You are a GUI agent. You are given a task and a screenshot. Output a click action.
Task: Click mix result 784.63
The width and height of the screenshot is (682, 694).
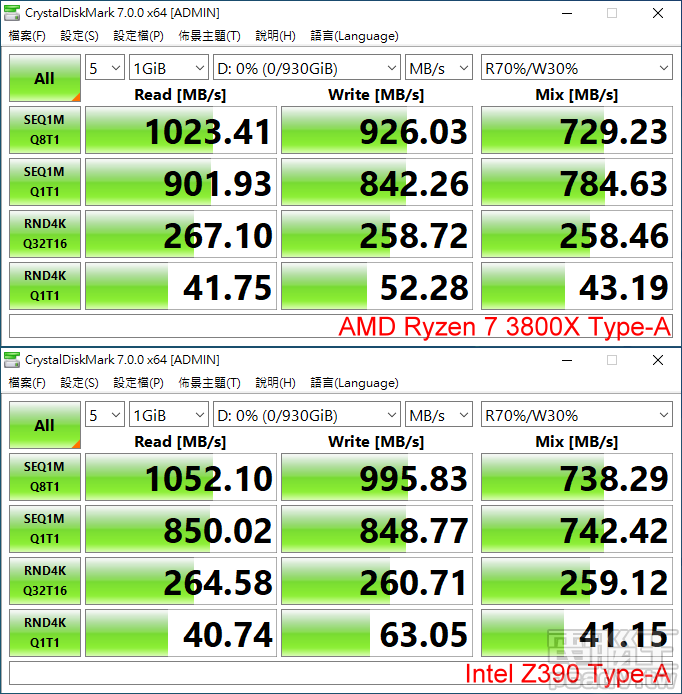pos(577,182)
